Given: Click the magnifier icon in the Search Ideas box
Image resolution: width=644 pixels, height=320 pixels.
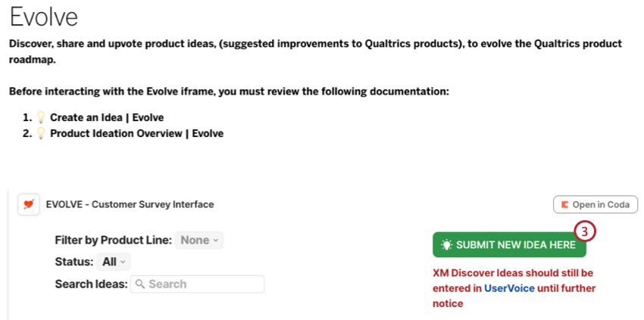Looking at the screenshot, I should coord(140,284).
